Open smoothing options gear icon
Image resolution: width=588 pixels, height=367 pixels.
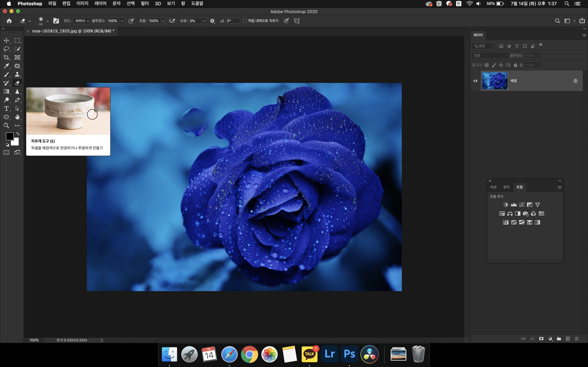click(x=212, y=21)
